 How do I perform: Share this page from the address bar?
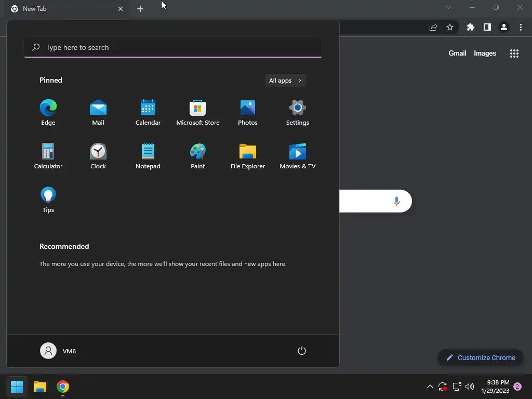(433, 27)
